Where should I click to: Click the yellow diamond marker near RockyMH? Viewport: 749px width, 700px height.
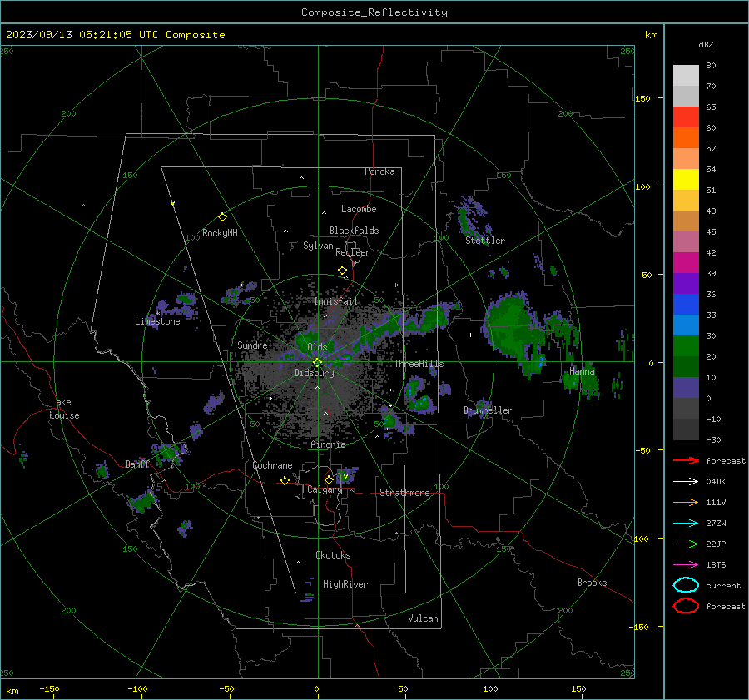pyautogui.click(x=222, y=217)
